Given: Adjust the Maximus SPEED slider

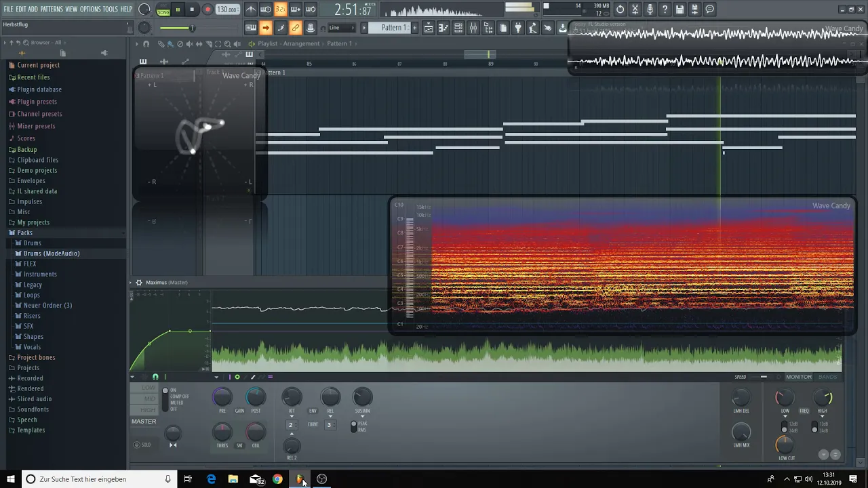Looking at the screenshot, I should (x=764, y=377).
